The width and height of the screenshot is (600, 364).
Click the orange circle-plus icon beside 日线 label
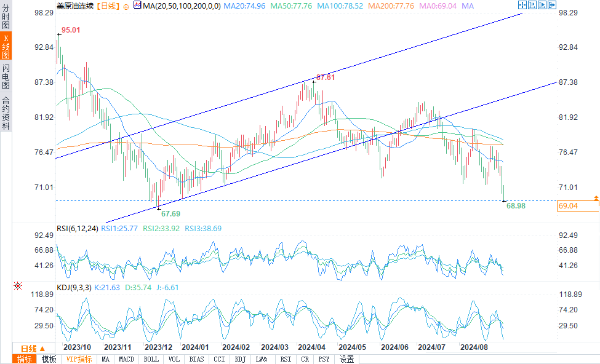point(126,7)
